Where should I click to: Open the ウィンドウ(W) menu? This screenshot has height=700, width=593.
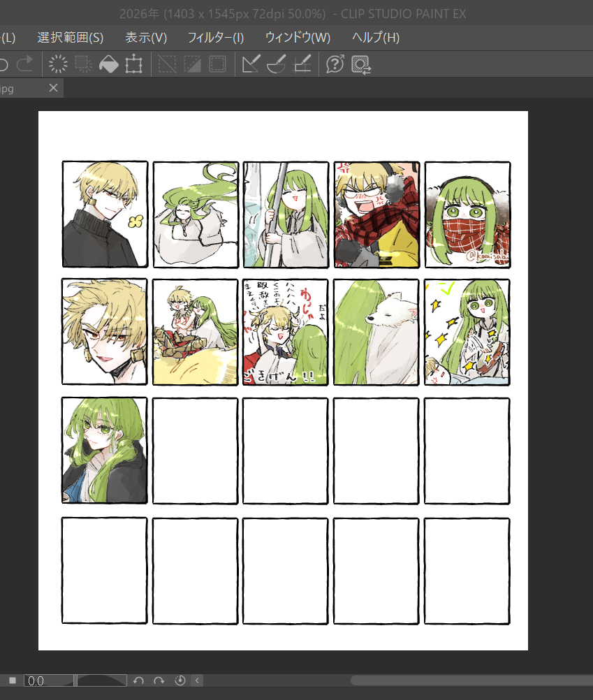298,38
